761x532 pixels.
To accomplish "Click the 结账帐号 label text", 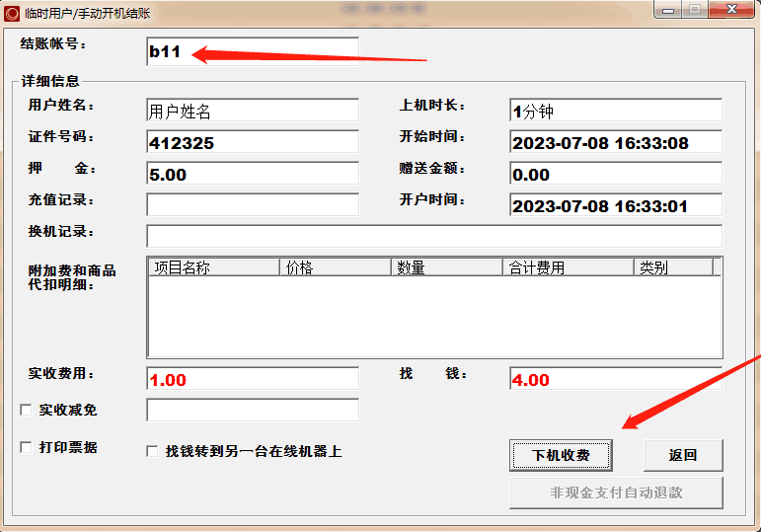I will [53, 44].
